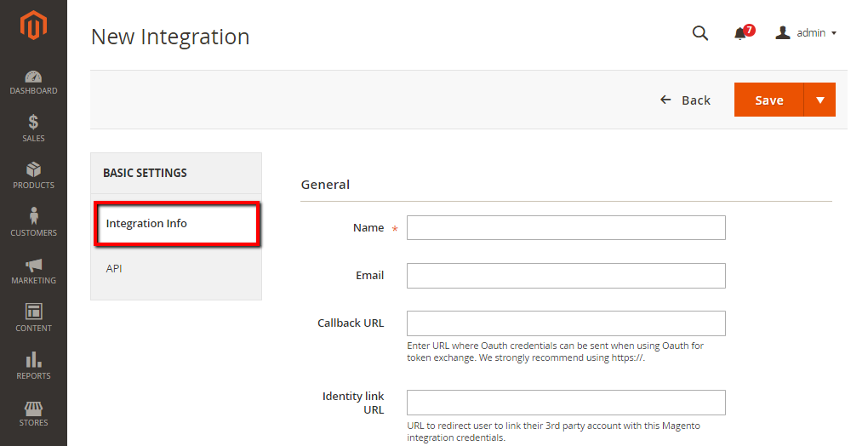The image size is (868, 446).
Task: Click the search magnifier icon
Action: [700, 33]
